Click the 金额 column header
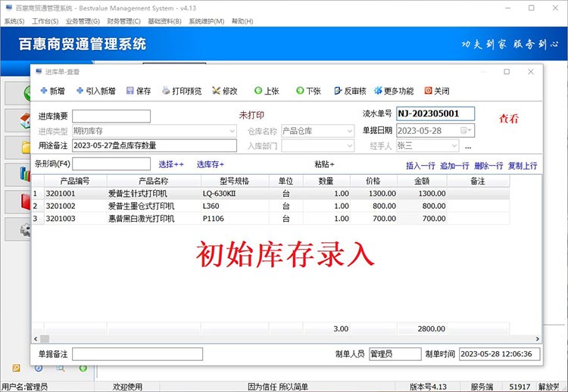Viewport: 568px width, 392px height. coord(423,181)
